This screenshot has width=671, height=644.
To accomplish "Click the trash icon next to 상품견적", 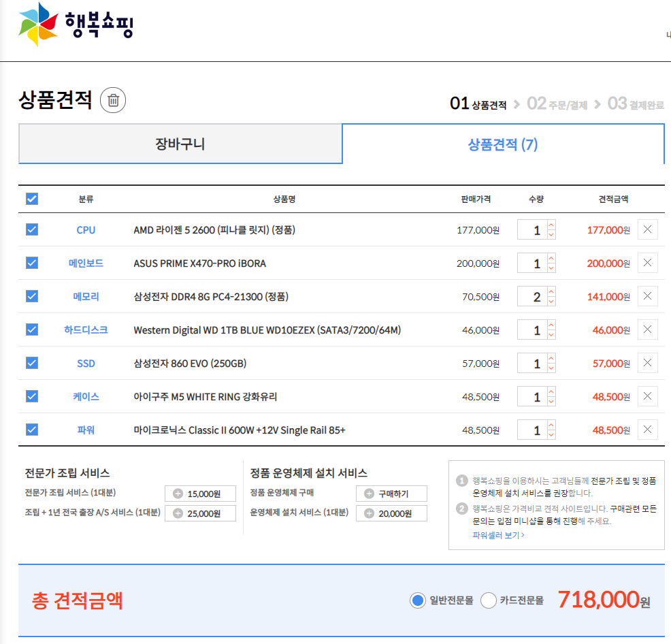I will tap(113, 101).
